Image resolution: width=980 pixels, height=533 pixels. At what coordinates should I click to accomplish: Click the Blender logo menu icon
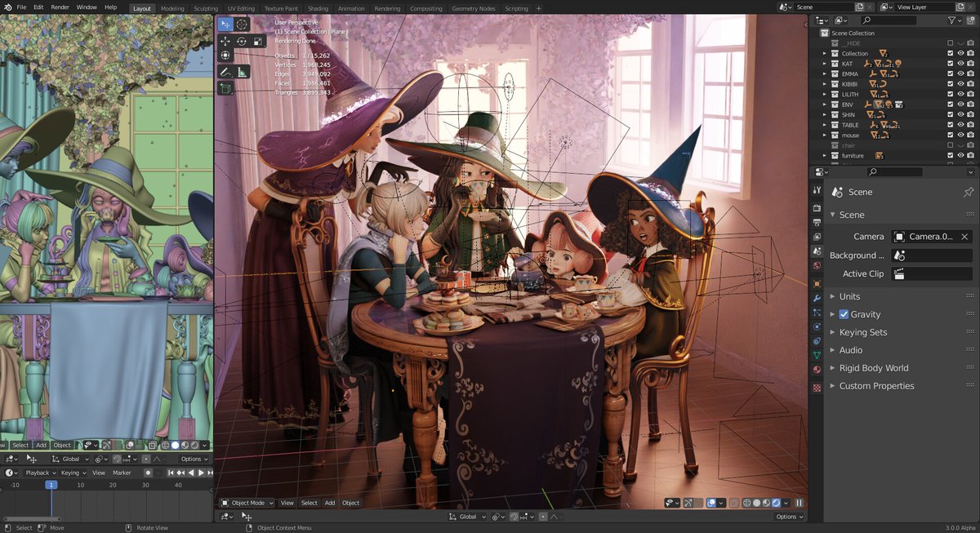click(7, 7)
